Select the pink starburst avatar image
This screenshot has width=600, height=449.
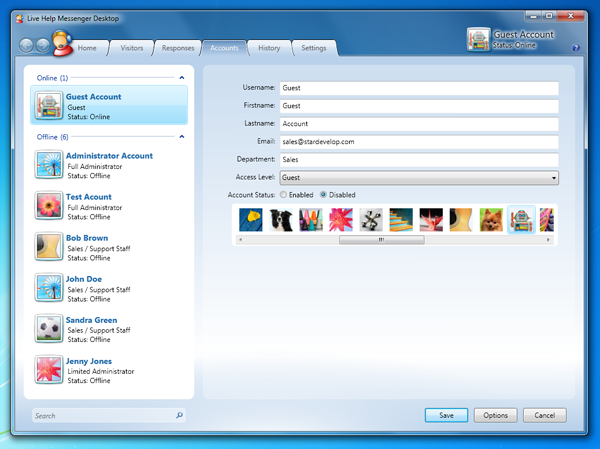341,220
